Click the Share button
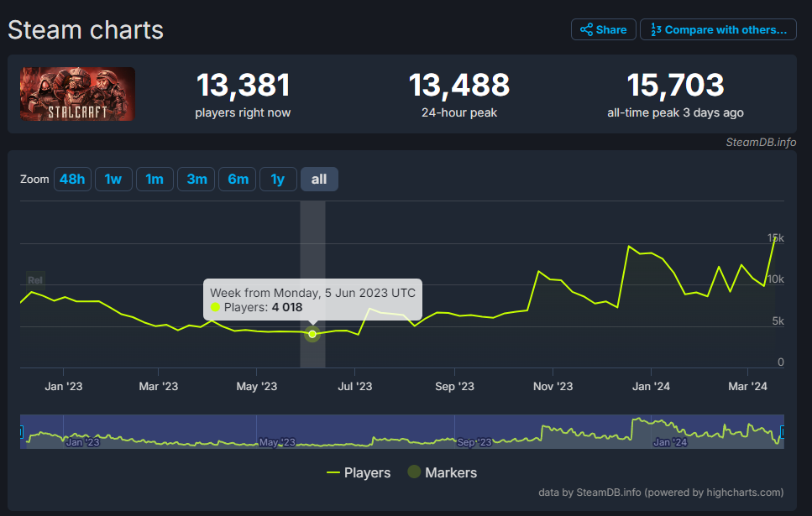 pyautogui.click(x=603, y=29)
